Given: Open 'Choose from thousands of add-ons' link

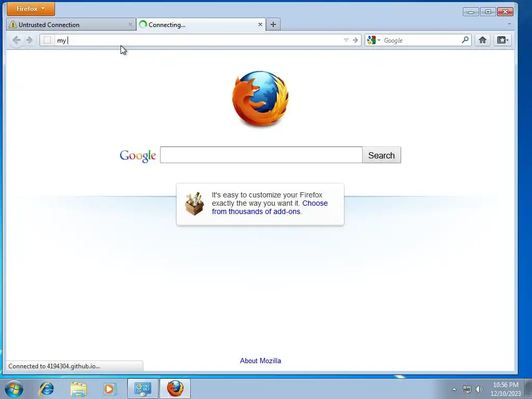Looking at the screenshot, I should pyautogui.click(x=270, y=207).
